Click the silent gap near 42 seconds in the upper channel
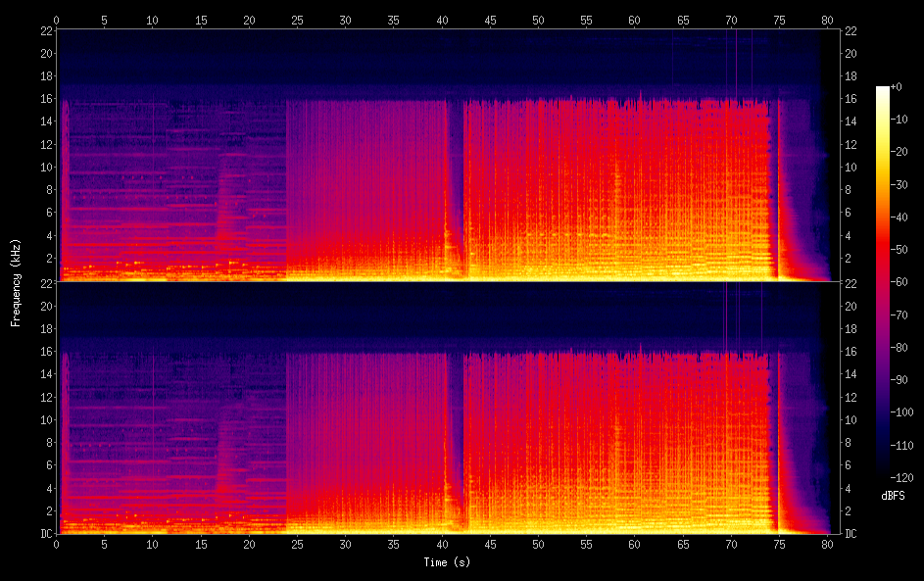The height and width of the screenshot is (581, 924). click(455, 176)
